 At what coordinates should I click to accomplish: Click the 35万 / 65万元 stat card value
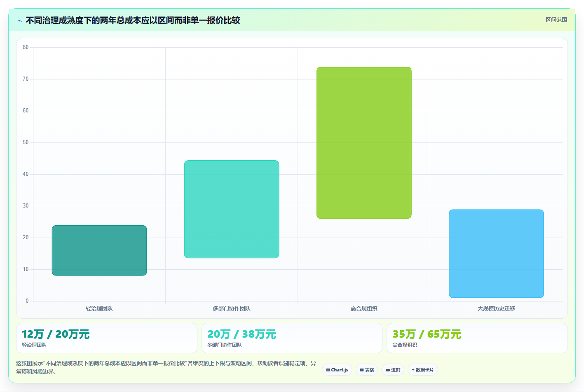427,334
